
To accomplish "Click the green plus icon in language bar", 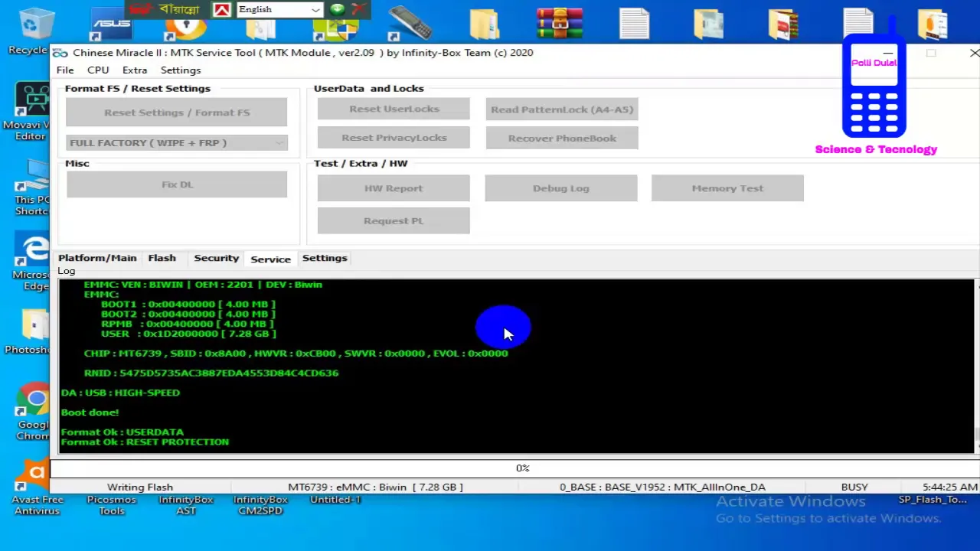I will (x=337, y=9).
